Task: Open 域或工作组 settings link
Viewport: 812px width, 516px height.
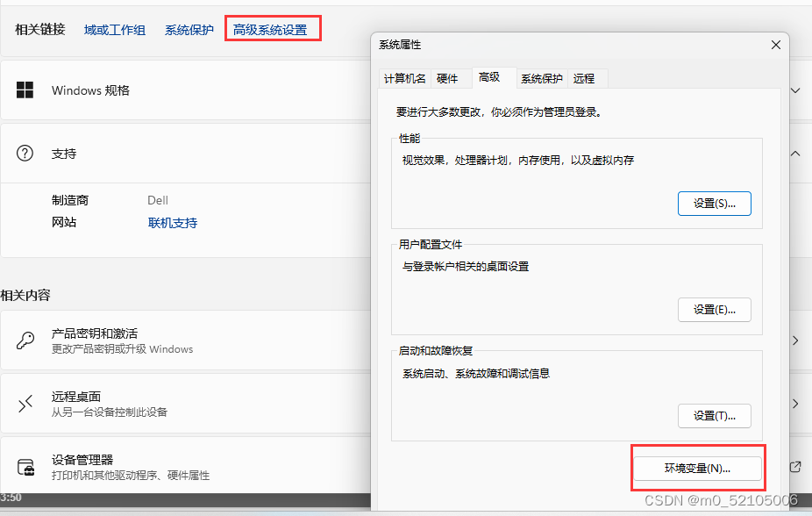Action: tap(115, 29)
